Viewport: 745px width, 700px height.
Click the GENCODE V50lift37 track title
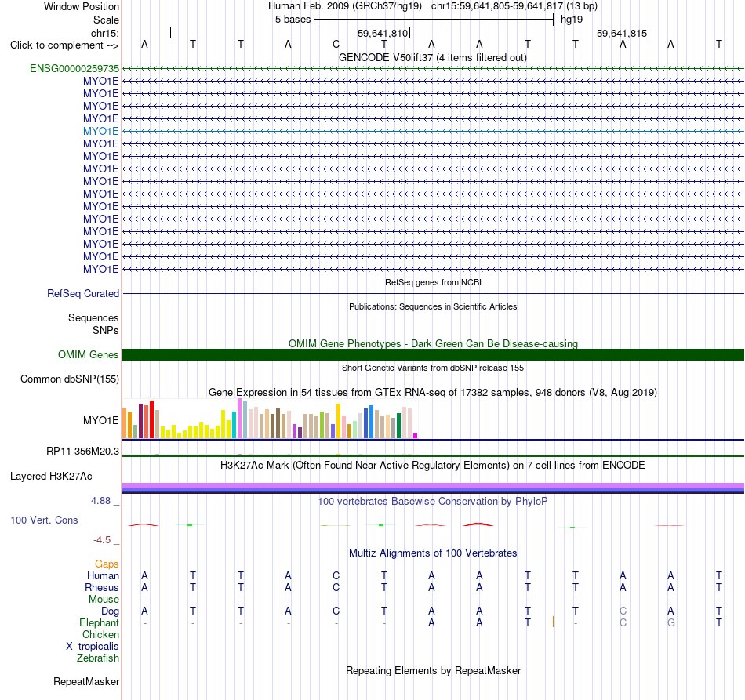(x=432, y=58)
